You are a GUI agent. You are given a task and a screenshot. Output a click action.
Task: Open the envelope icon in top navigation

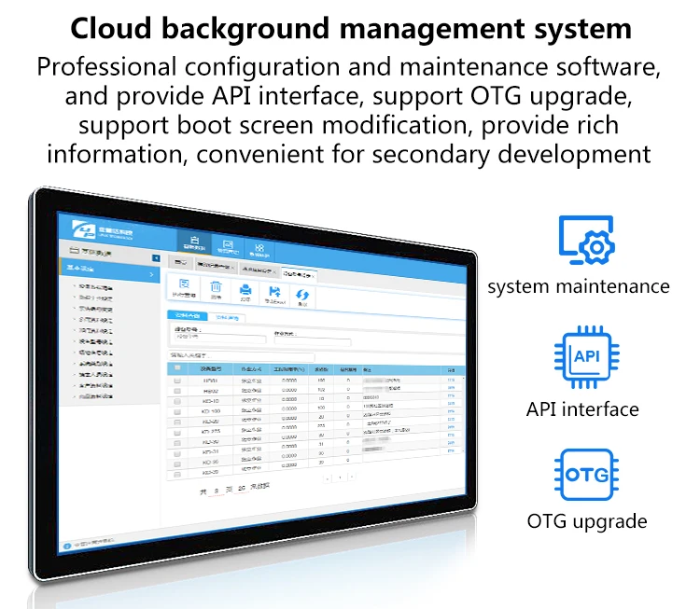click(228, 246)
